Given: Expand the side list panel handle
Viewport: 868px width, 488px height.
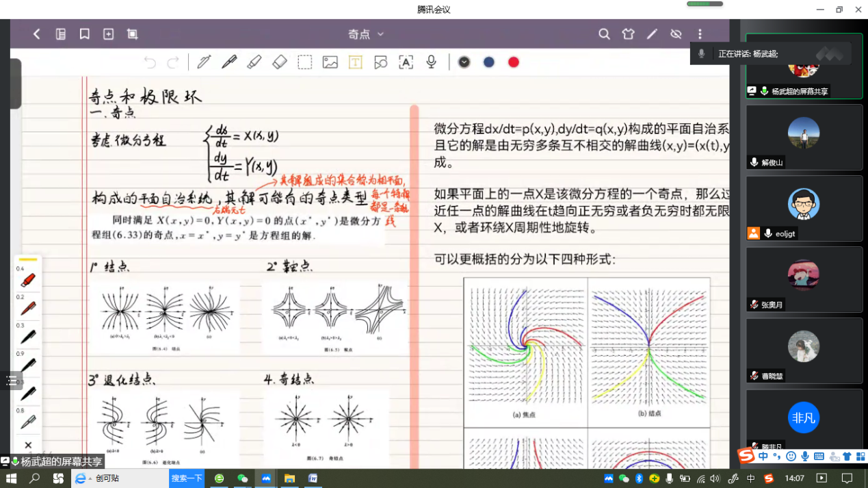Looking at the screenshot, I should (x=11, y=381).
